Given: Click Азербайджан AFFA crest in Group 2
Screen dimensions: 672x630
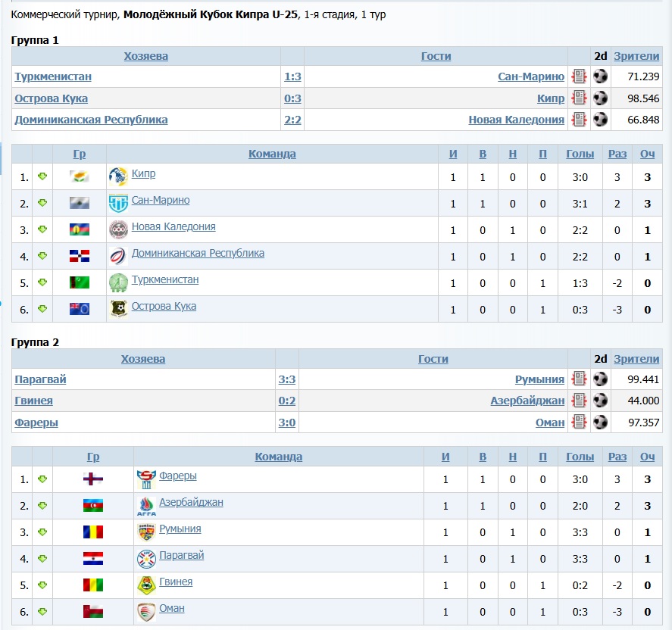Looking at the screenshot, I should pyautogui.click(x=146, y=506).
